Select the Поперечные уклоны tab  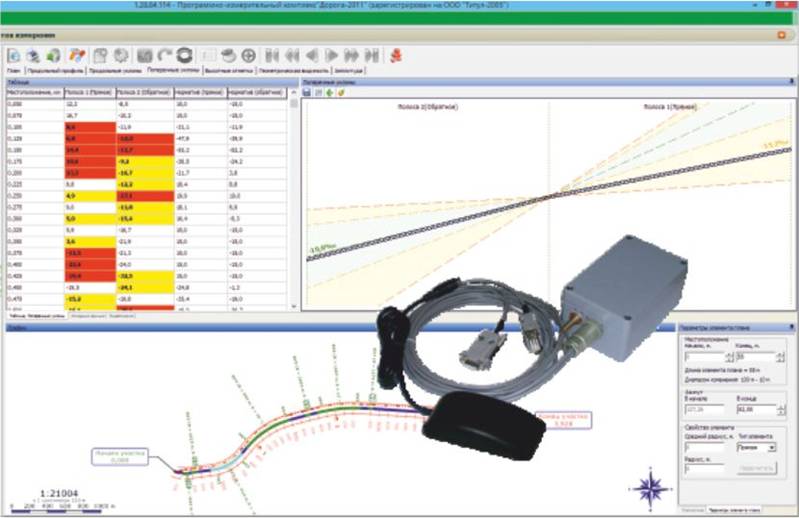(173, 70)
